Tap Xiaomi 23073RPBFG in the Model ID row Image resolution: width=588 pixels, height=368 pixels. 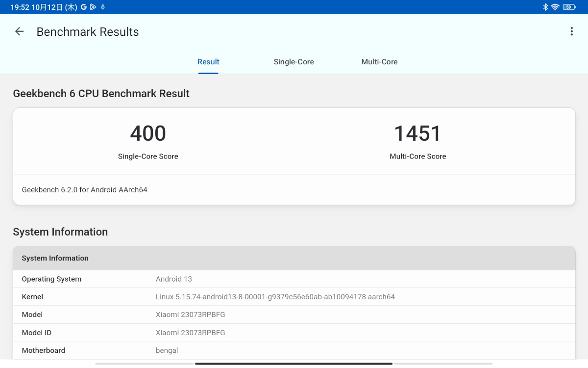[x=191, y=333]
